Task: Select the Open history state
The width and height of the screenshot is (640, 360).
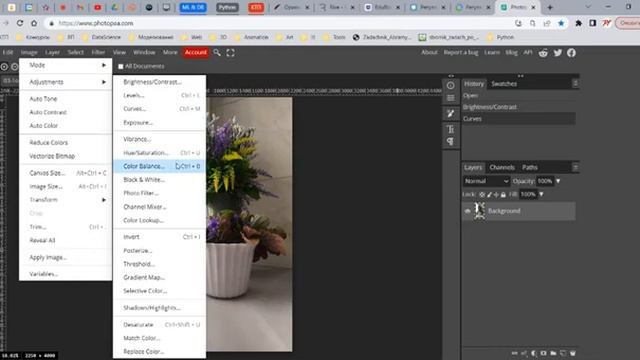Action: tap(518, 96)
